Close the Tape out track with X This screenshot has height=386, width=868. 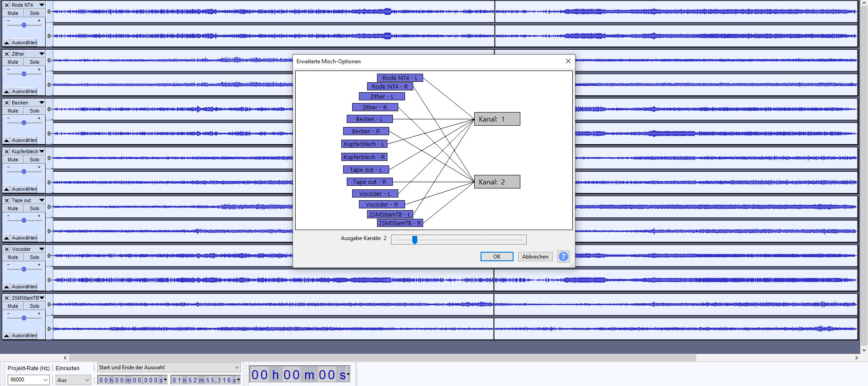7,200
